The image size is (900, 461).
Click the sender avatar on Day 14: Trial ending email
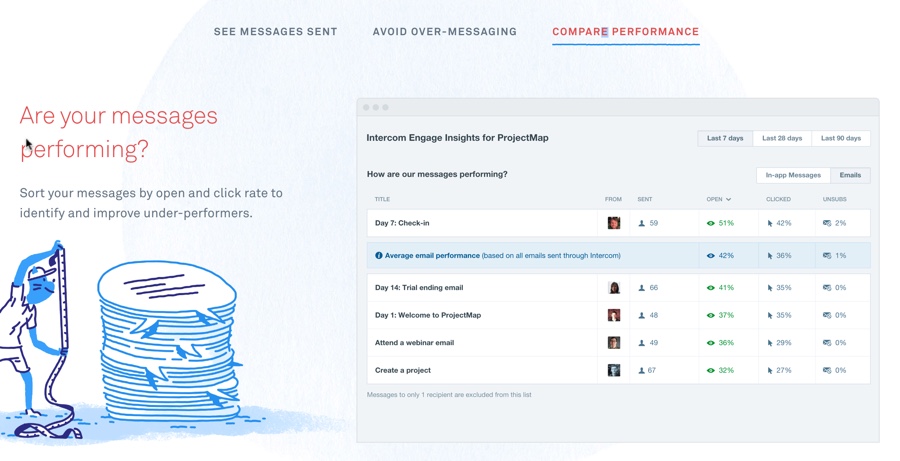[614, 288]
